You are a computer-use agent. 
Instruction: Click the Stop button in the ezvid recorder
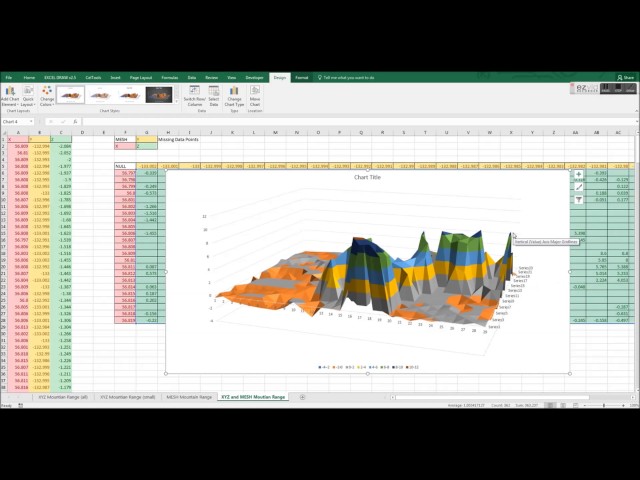pos(618,88)
